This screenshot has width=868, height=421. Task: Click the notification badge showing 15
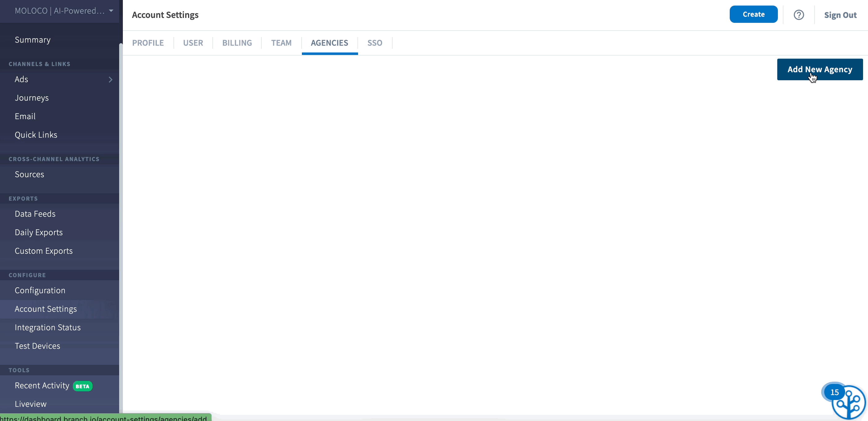pyautogui.click(x=834, y=392)
